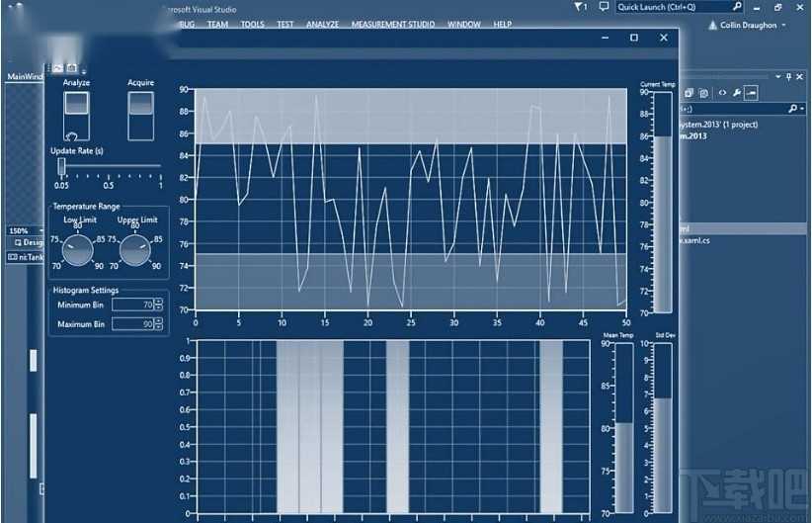This screenshot has height=523, width=812.
Task: Pin the Solution Explorer panel
Action: tap(790, 76)
